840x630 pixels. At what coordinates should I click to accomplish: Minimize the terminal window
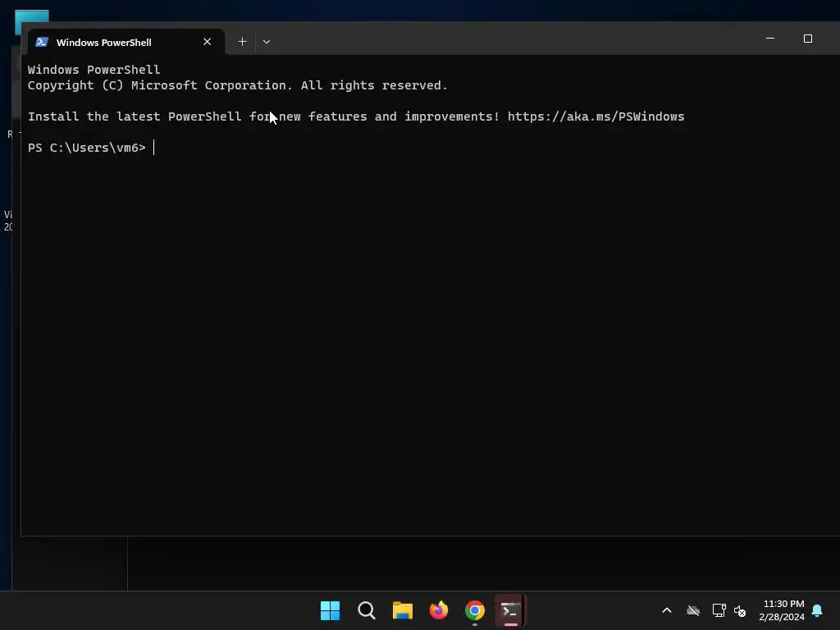pos(770,39)
